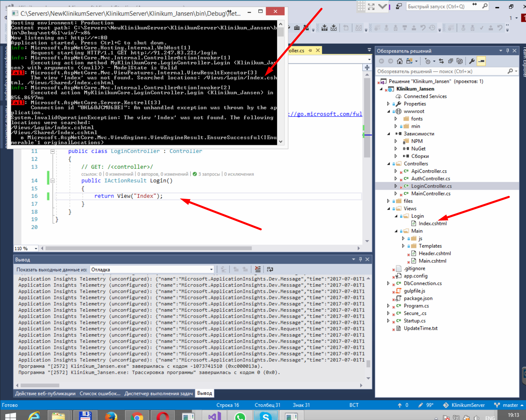Screen dimensions: 526x420
Task: Expand NuGet dependencies node
Action: [x=396, y=149]
